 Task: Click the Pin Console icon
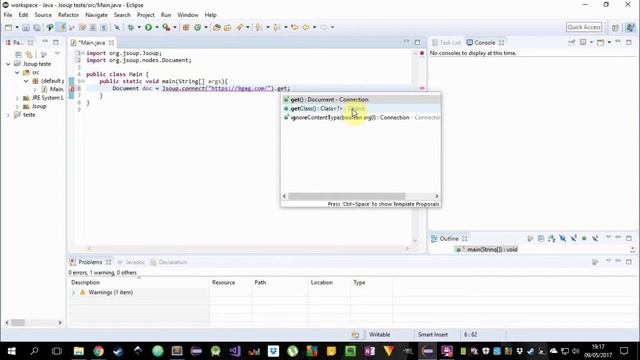571,42
